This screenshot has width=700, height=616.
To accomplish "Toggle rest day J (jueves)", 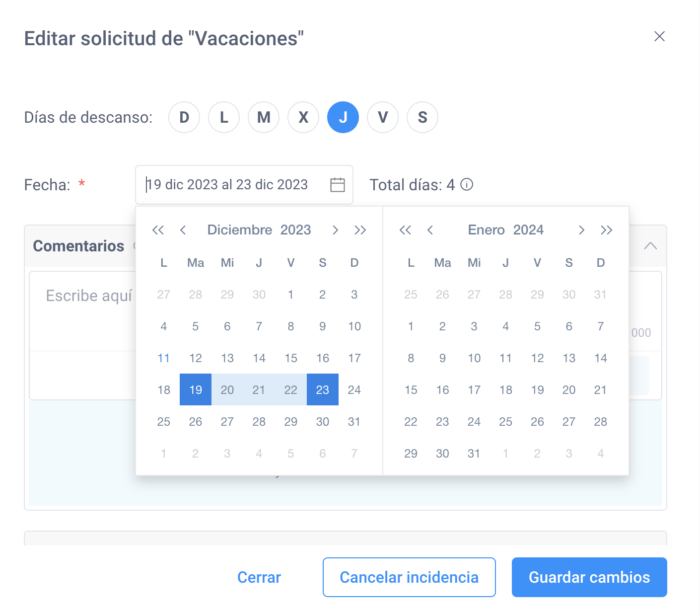I will coord(343,117).
